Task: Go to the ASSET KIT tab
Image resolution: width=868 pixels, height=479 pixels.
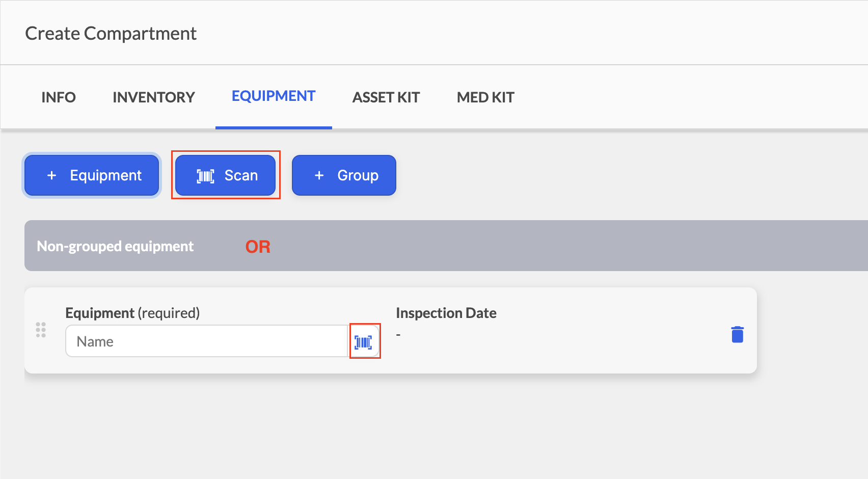Action: (386, 97)
